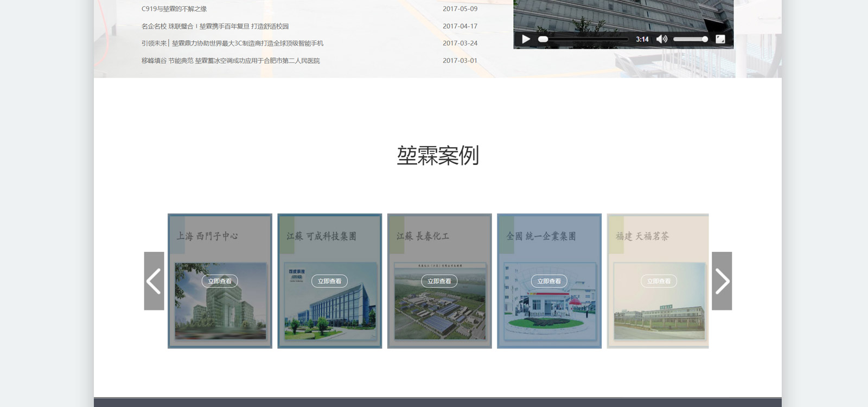Select the 福建 天福茗茶 case title
The width and height of the screenshot is (868, 407).
pyautogui.click(x=642, y=236)
